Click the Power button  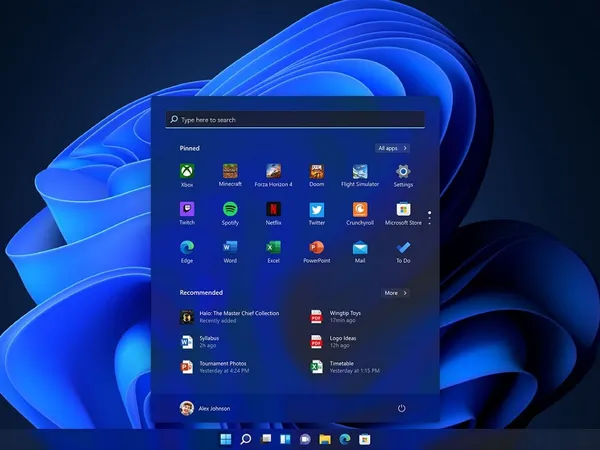tap(402, 408)
